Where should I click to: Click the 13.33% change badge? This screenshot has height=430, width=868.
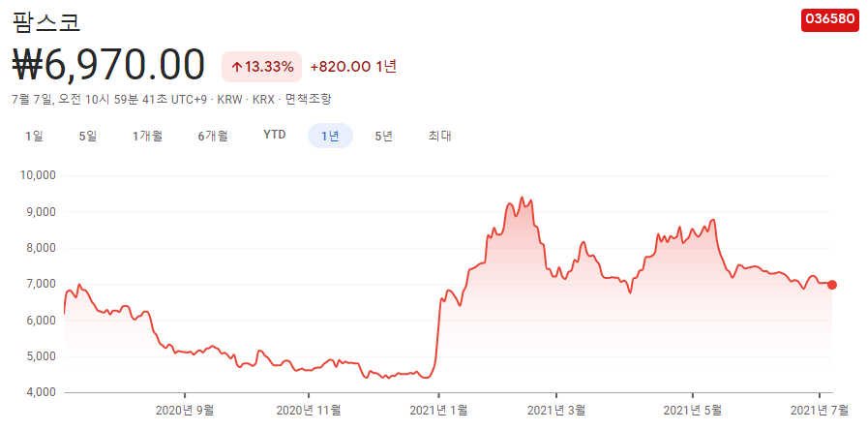(x=262, y=67)
